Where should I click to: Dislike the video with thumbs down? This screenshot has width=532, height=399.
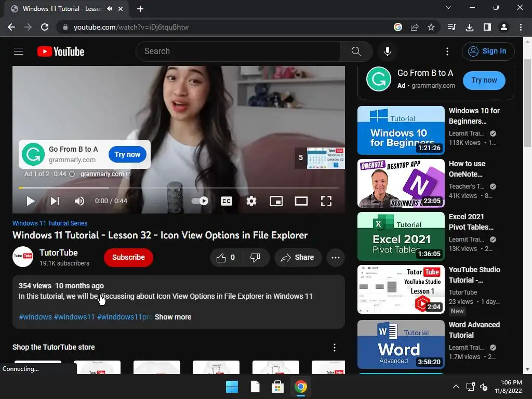pyautogui.click(x=255, y=258)
